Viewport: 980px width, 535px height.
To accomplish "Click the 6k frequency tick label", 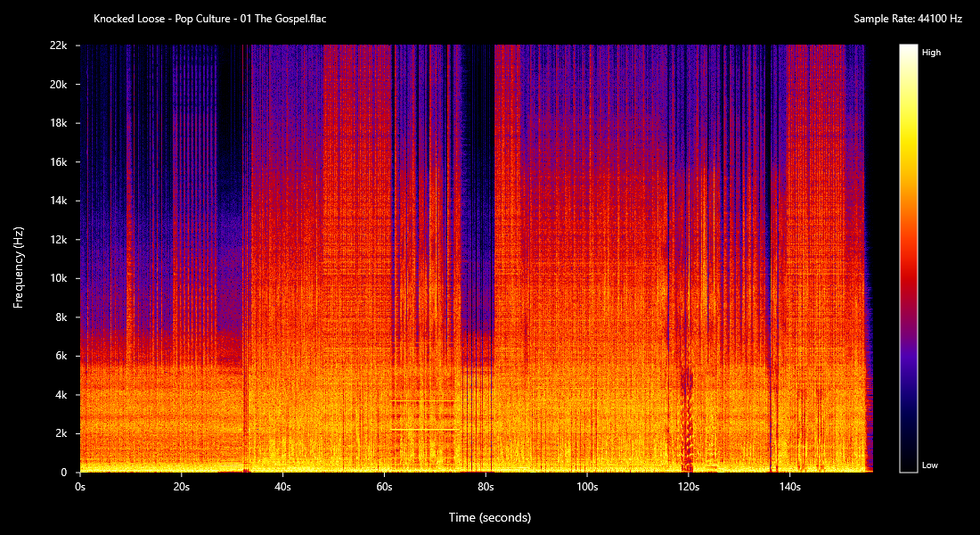I will coord(61,356).
